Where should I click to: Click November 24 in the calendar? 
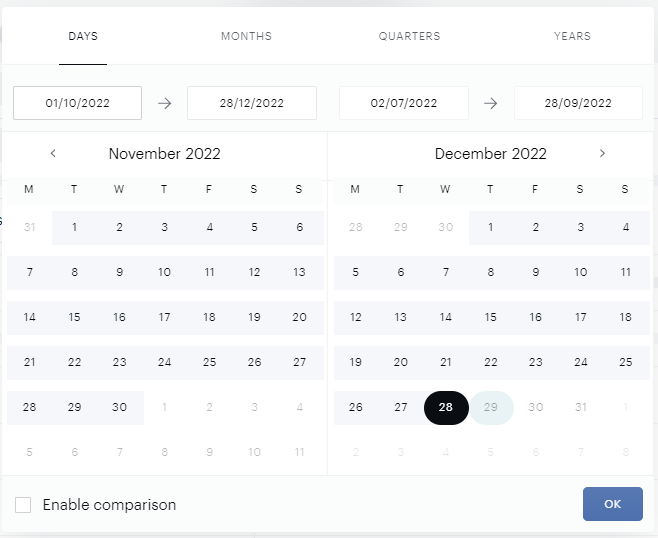(x=164, y=363)
